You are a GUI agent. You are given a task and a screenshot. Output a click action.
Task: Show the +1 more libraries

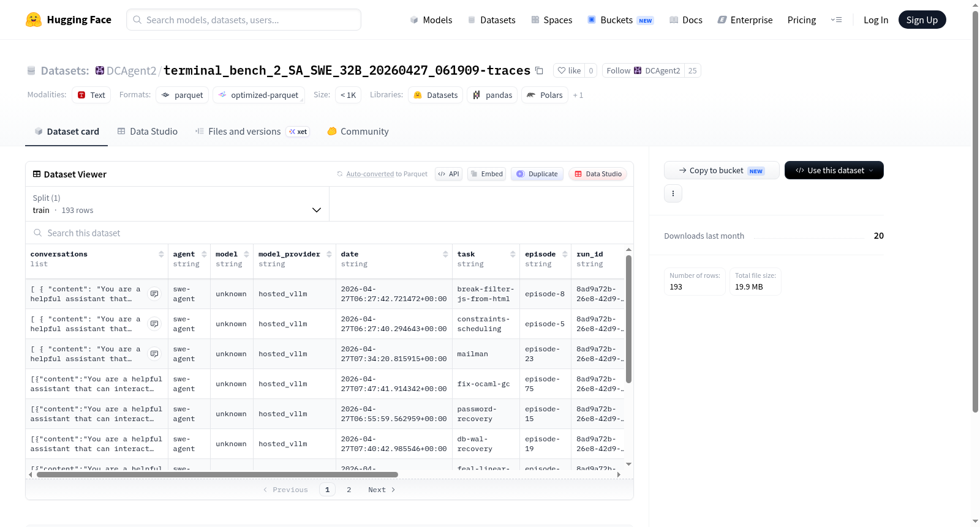click(578, 95)
